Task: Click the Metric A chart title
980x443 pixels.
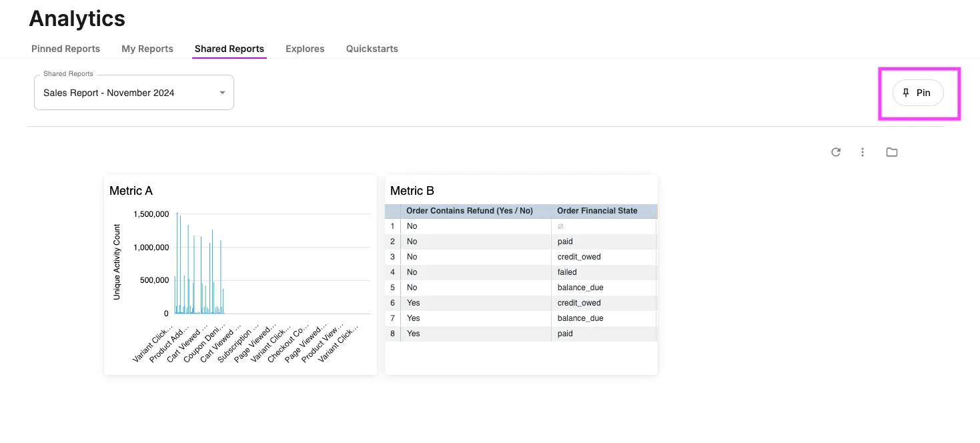Action: click(x=131, y=191)
